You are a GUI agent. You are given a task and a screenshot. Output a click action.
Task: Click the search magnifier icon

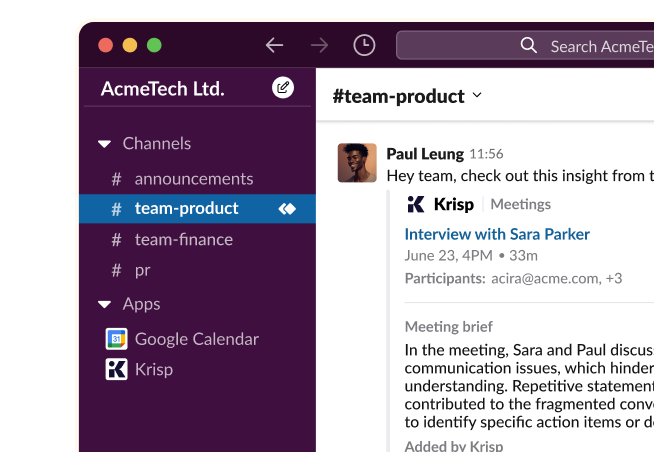(529, 46)
